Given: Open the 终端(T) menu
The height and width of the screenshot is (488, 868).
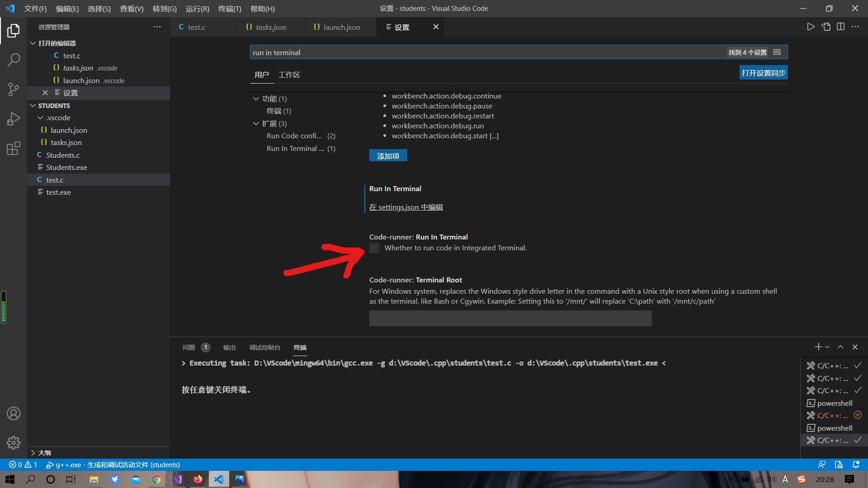Looking at the screenshot, I should click(x=229, y=9).
